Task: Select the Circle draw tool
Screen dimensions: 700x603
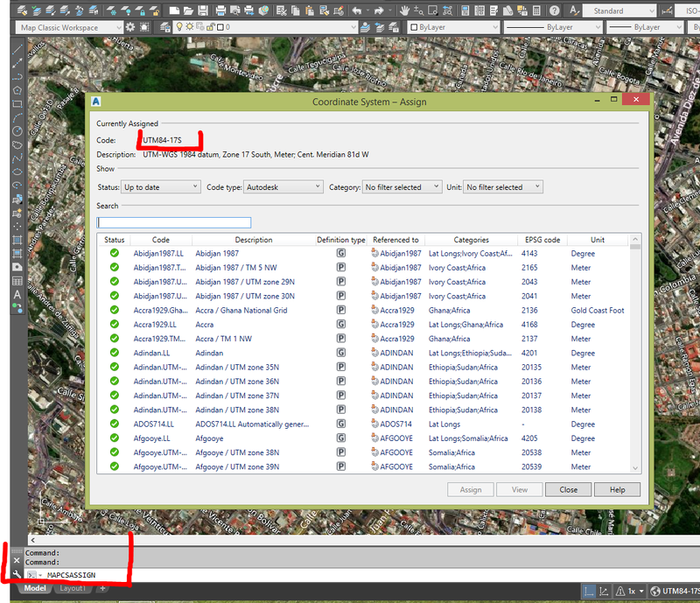Action: coord(17,130)
